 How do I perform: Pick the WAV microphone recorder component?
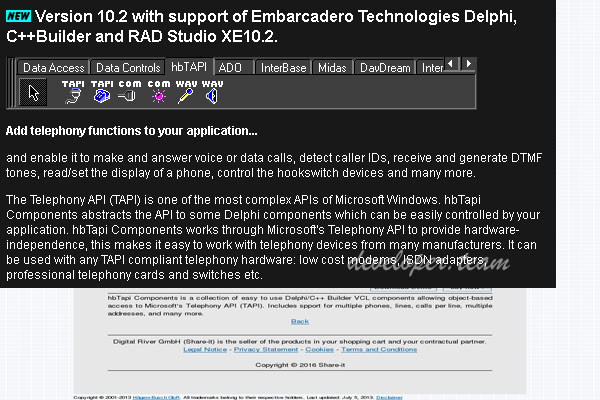pos(185,93)
